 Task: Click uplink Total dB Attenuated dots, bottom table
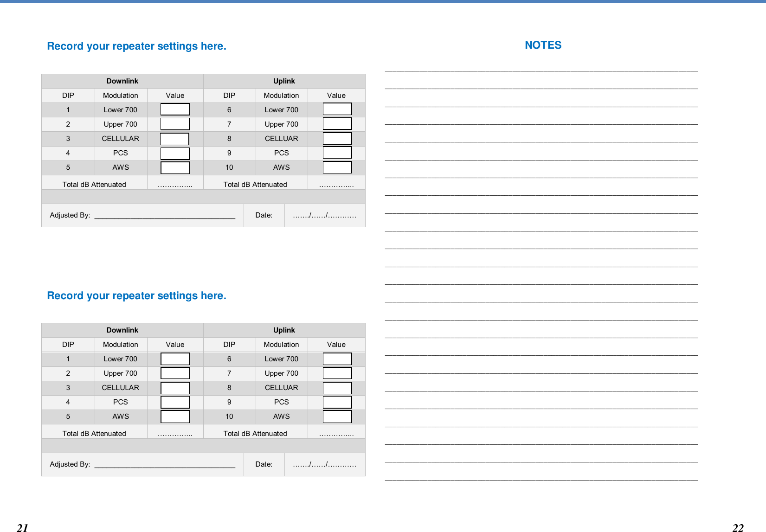point(336,435)
